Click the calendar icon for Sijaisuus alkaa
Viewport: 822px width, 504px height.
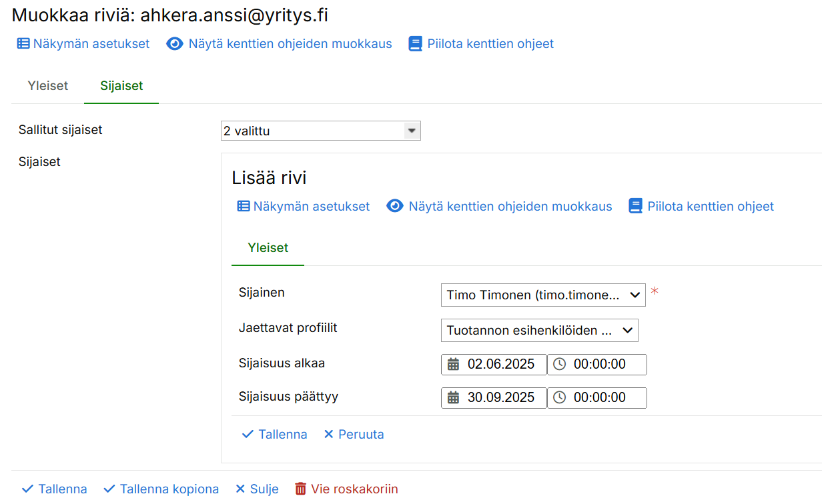[x=454, y=365]
